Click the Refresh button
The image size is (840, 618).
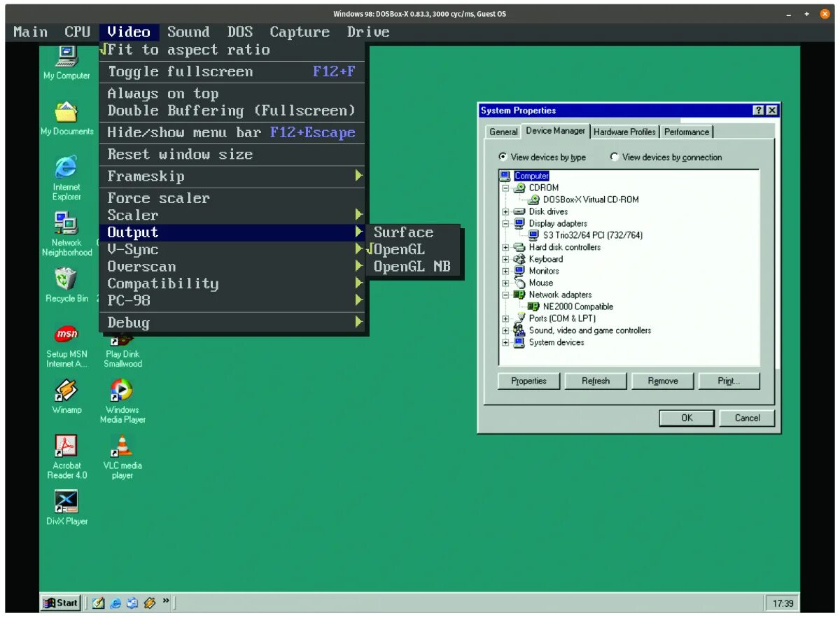(596, 381)
